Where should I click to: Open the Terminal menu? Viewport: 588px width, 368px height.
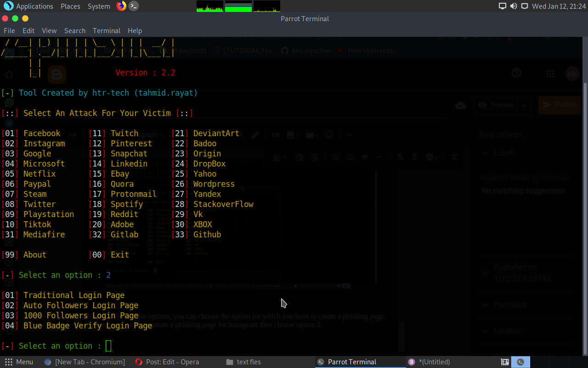tap(107, 31)
